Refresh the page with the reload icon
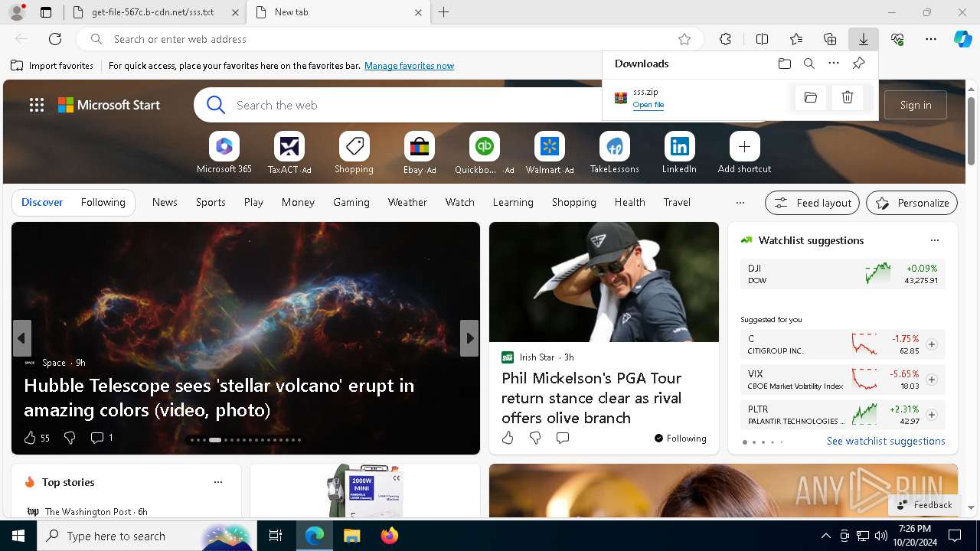 point(55,39)
